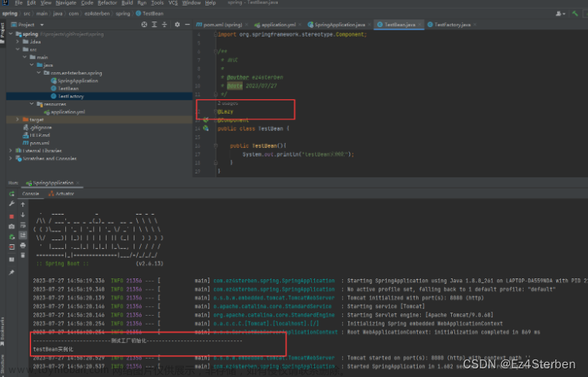Screen dimensions: 588x377
Task: Toggle scroll to end in the console
Action: (23, 235)
